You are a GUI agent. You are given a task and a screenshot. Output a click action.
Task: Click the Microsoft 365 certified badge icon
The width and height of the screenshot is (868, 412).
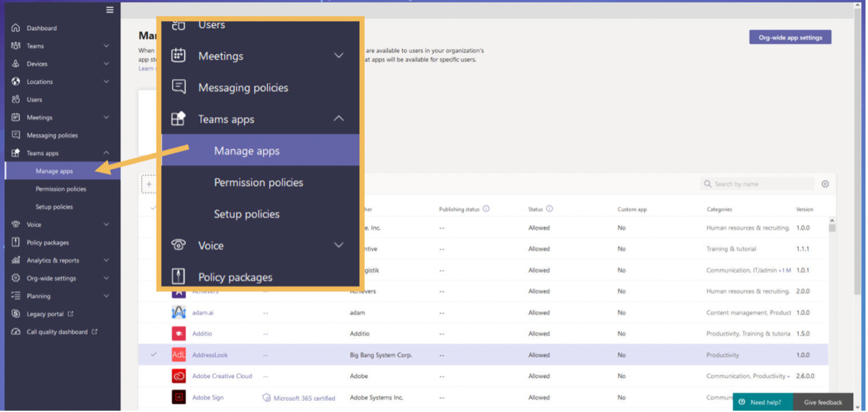click(266, 398)
